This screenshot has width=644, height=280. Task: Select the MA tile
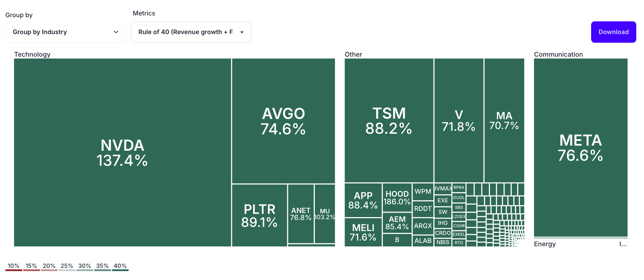click(x=504, y=120)
